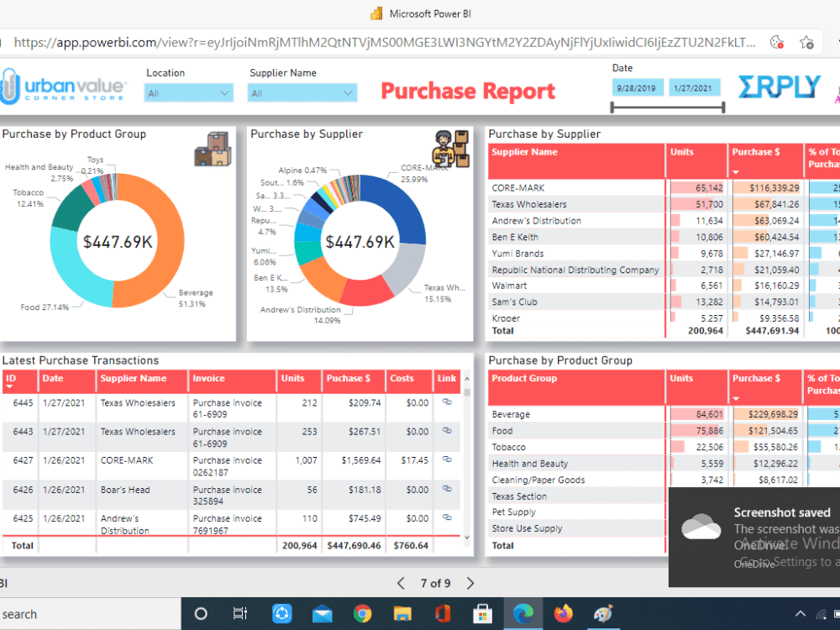Select Republic National Distributing Company row
840x630 pixels.
coord(664,270)
